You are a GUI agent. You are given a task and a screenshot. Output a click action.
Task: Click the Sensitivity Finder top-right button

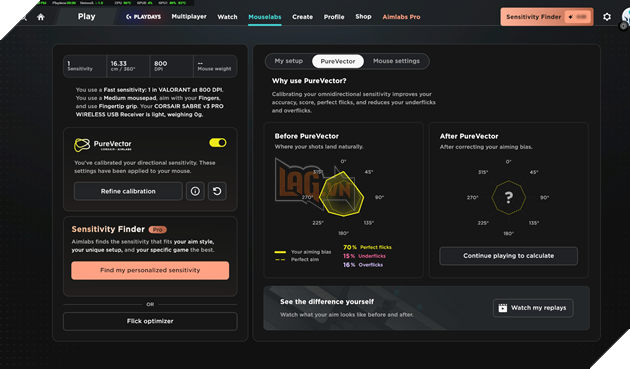547,17
